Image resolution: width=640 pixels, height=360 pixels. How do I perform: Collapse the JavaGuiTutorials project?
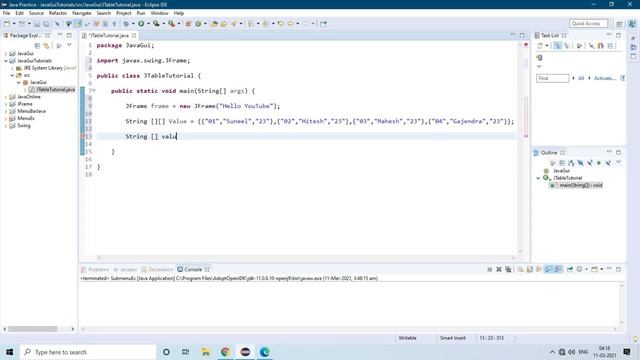tap(6, 61)
